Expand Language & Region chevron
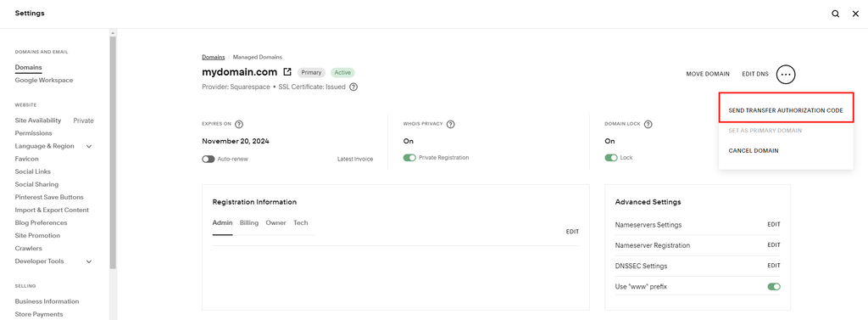The width and height of the screenshot is (868, 320). 88,146
